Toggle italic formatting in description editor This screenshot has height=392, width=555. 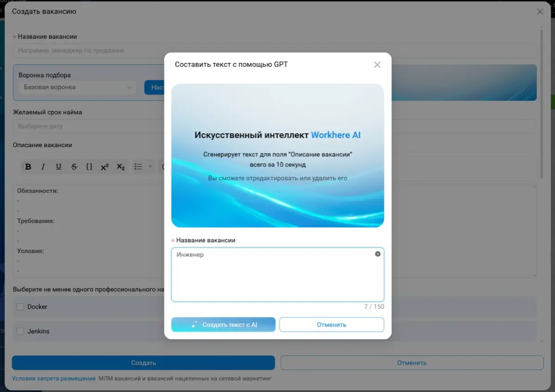tap(43, 167)
